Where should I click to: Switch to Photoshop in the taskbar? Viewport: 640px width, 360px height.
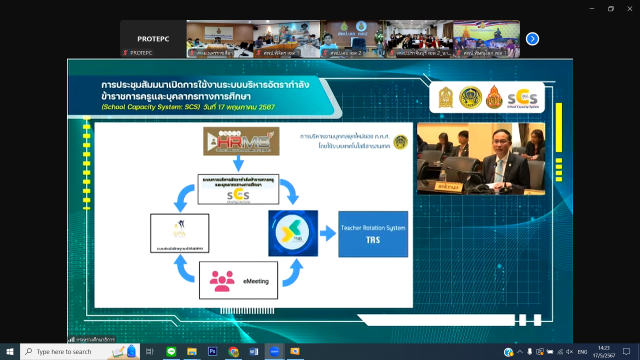coord(212,351)
